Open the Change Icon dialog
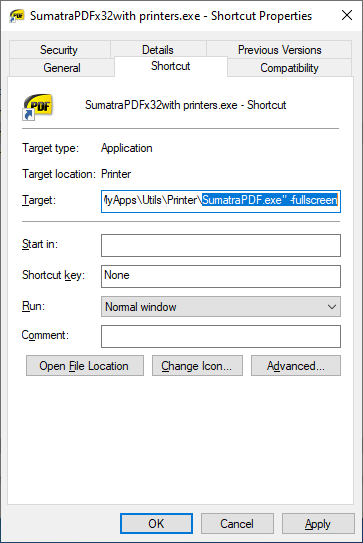Screen dimensions: 363x543 (197, 366)
